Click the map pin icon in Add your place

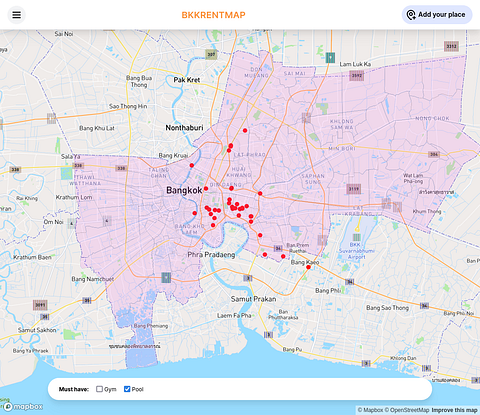pyautogui.click(x=411, y=15)
